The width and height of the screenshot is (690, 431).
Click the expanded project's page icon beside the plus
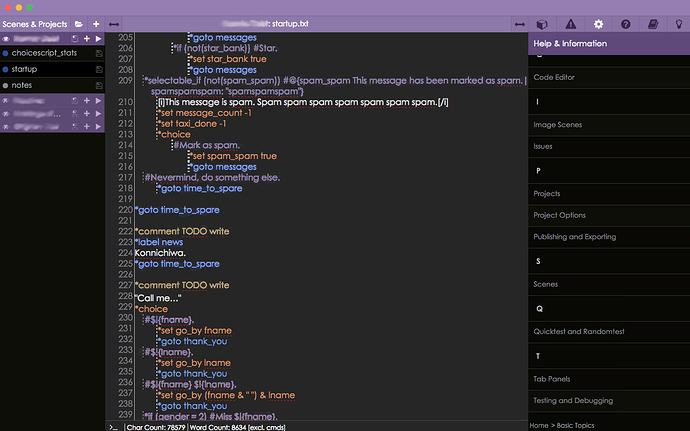[75, 39]
